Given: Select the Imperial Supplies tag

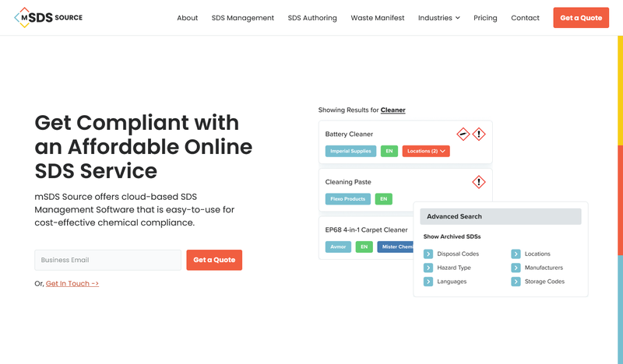Looking at the screenshot, I should click(350, 151).
